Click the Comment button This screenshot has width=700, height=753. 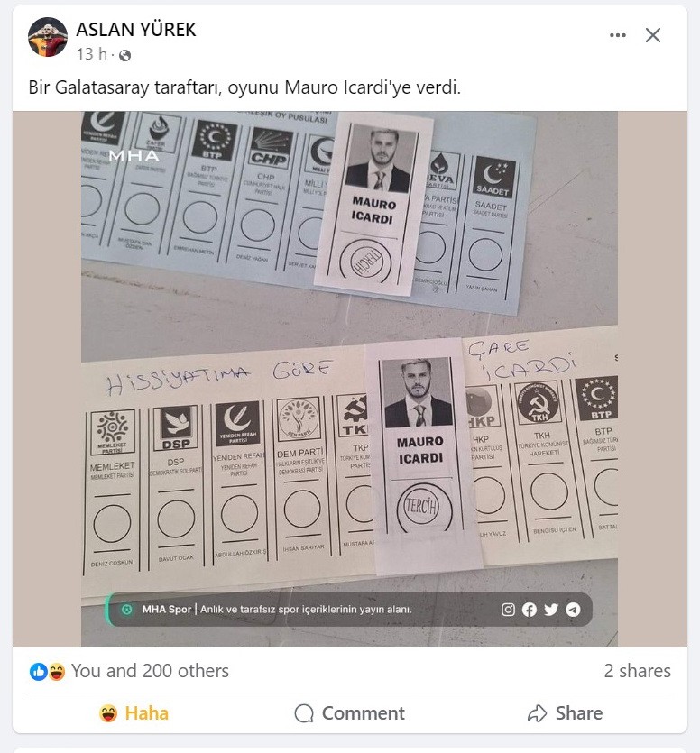coord(349,713)
